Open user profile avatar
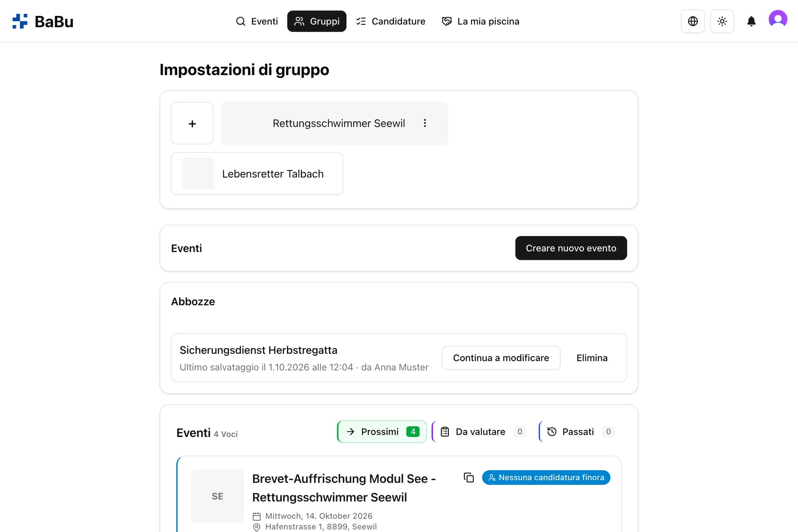This screenshot has width=798, height=532. (x=778, y=19)
